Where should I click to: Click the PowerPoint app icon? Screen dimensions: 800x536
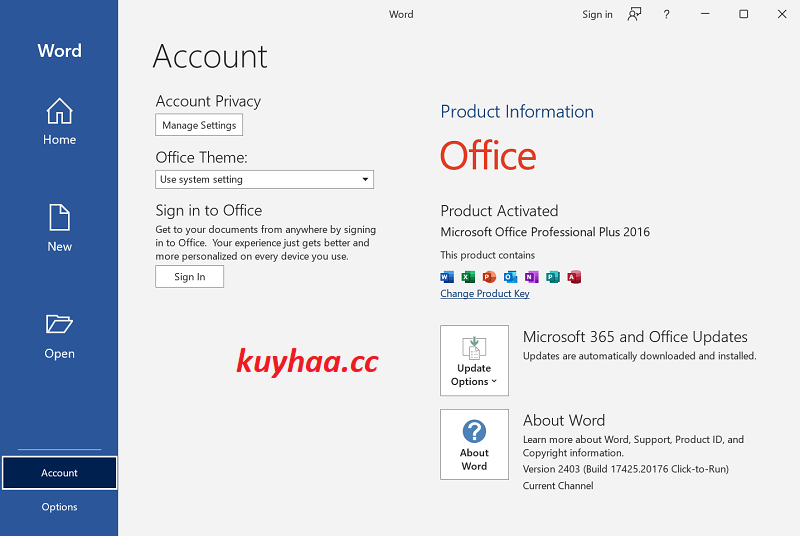(489, 277)
